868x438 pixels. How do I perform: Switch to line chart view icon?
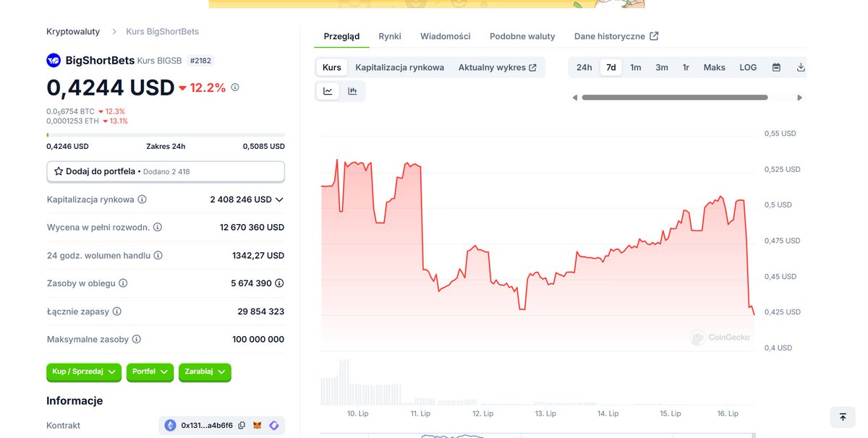328,91
